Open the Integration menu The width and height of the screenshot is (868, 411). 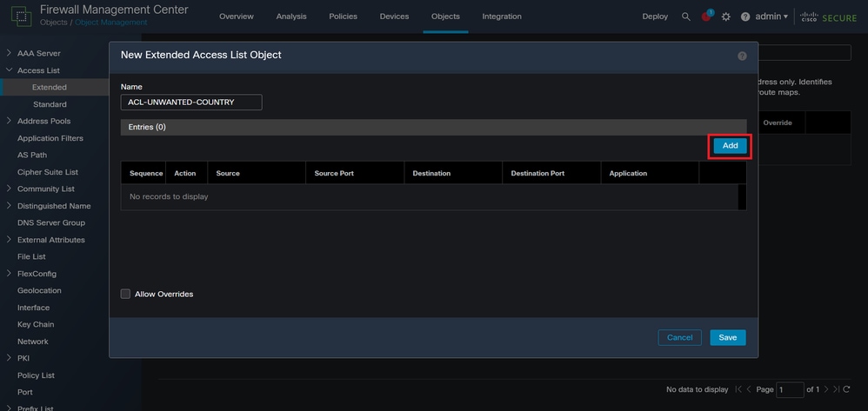click(502, 17)
